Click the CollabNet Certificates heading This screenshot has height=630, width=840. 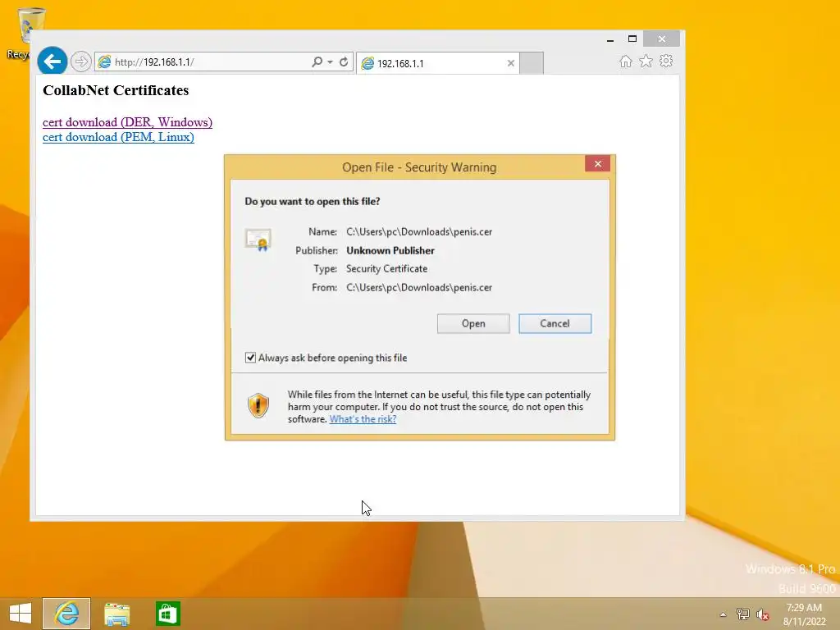pyautogui.click(x=116, y=90)
